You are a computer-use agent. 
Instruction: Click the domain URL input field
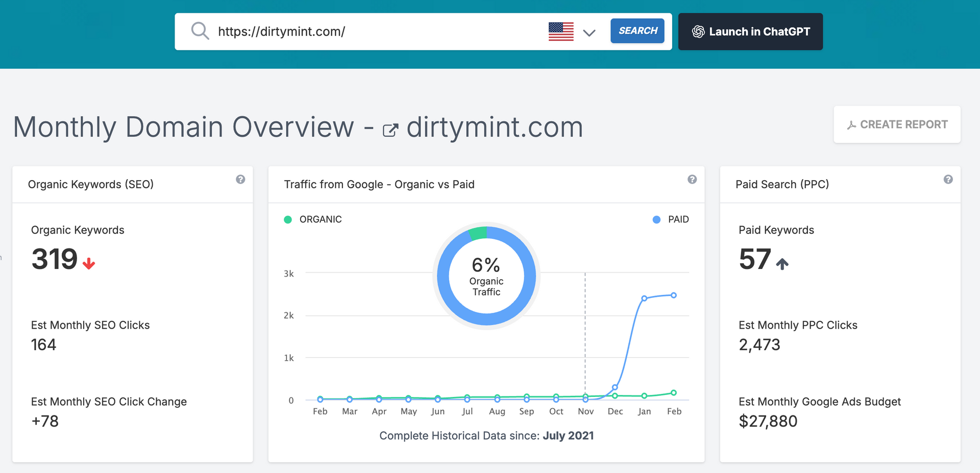(378, 32)
